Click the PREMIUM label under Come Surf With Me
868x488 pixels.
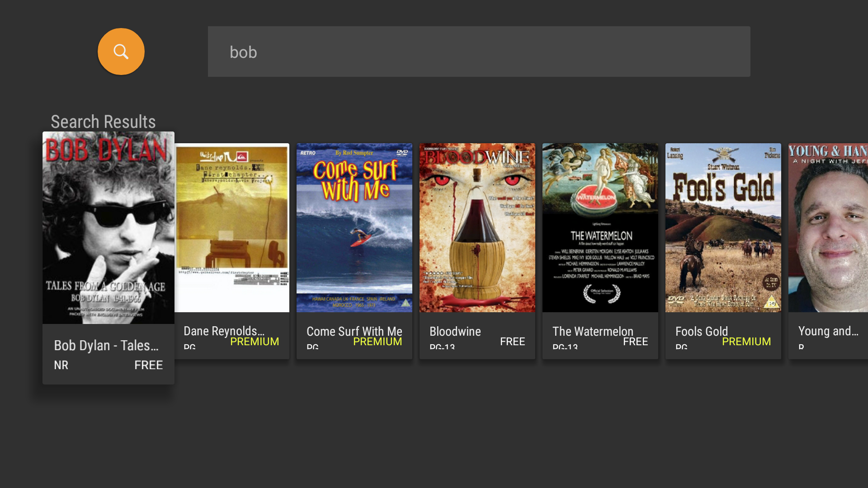pos(377,342)
